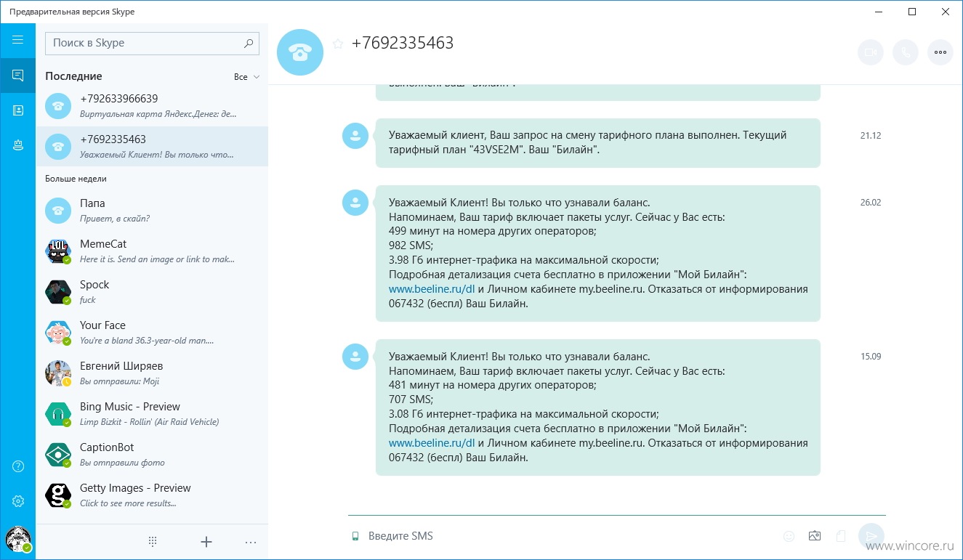Click the 26.02 message date
Screen dimensions: 963x560
coord(870,203)
